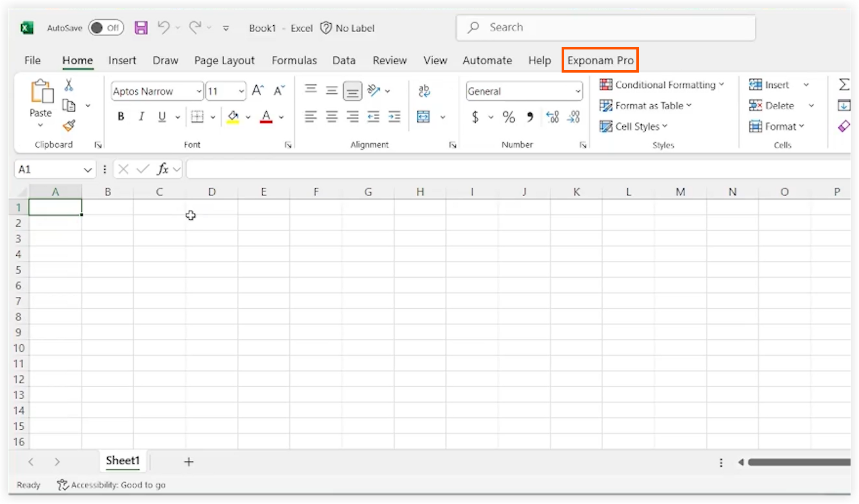Screen dimensions: 859x504
Task: Apply bold formatting
Action: [121, 116]
